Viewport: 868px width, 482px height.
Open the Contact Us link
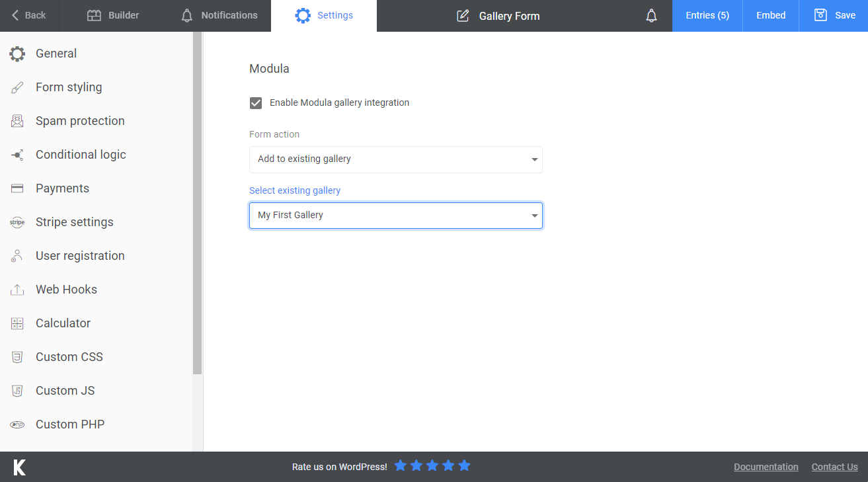(x=835, y=467)
